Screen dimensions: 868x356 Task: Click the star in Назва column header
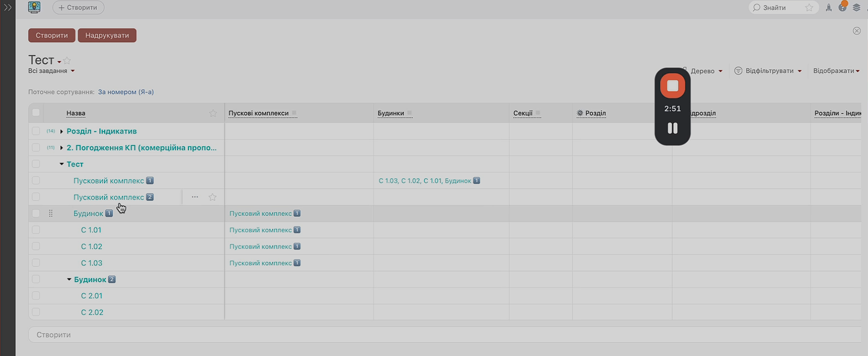[213, 113]
